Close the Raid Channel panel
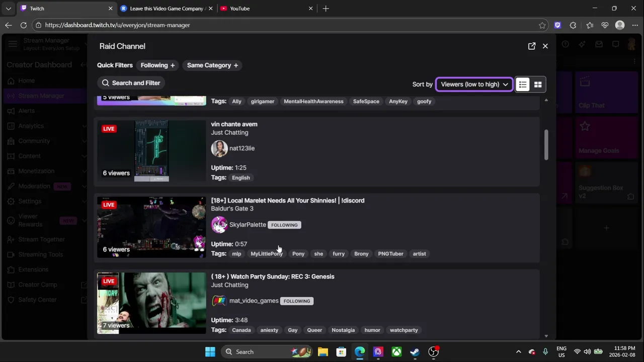This screenshot has height=362, width=644. pyautogui.click(x=545, y=46)
